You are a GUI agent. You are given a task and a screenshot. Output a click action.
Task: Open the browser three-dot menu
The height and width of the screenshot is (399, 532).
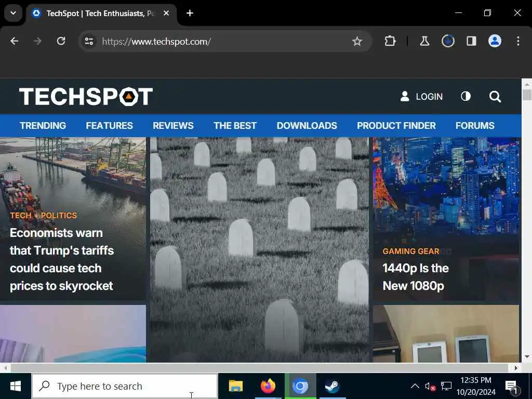[x=518, y=41]
